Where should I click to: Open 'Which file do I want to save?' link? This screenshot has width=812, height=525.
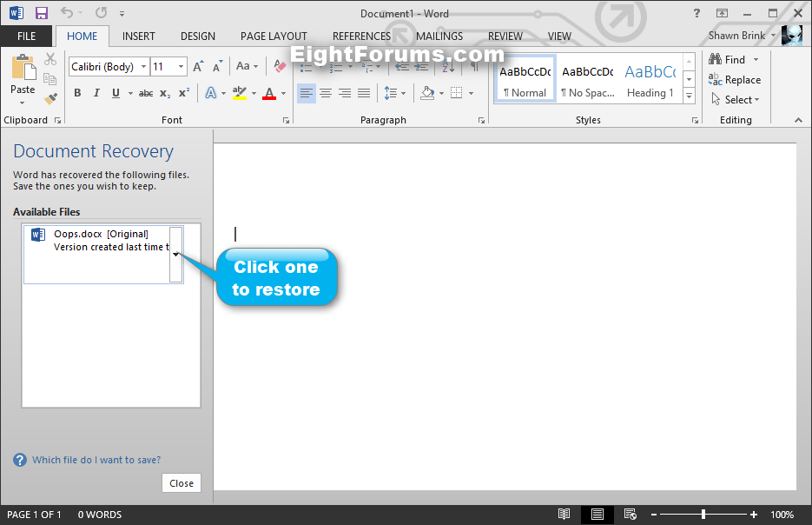[96, 460]
